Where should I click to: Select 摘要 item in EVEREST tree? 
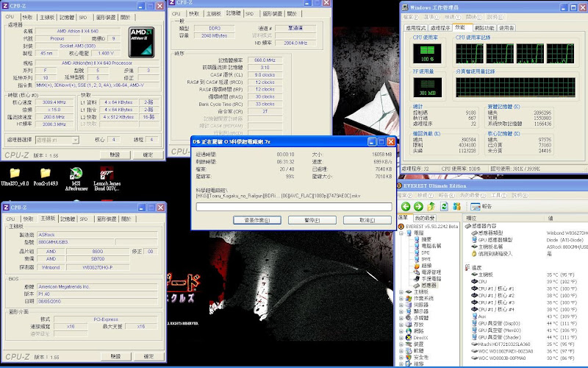426,239
